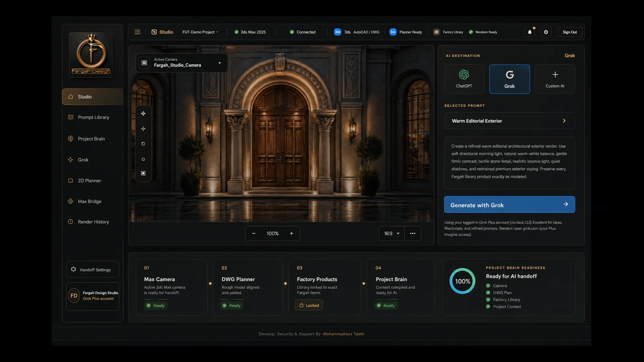Click the 100% zoom value
Screen dimensions: 644x362
point(272,234)
